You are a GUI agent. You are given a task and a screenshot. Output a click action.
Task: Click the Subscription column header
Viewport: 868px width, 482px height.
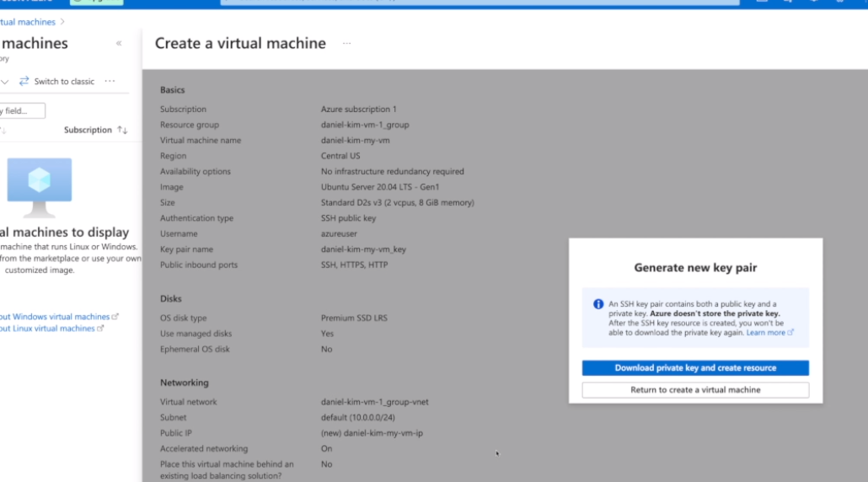coord(88,130)
